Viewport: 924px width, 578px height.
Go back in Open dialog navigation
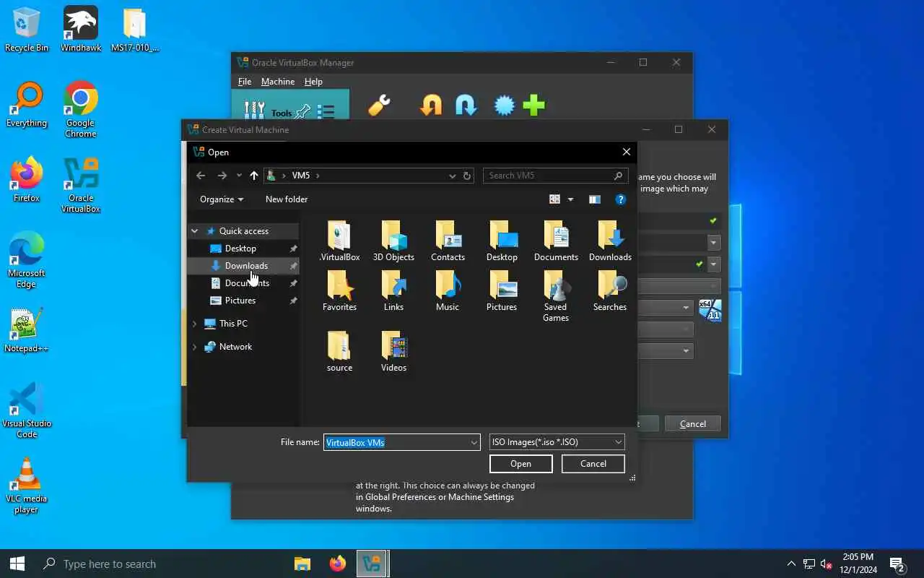[201, 176]
